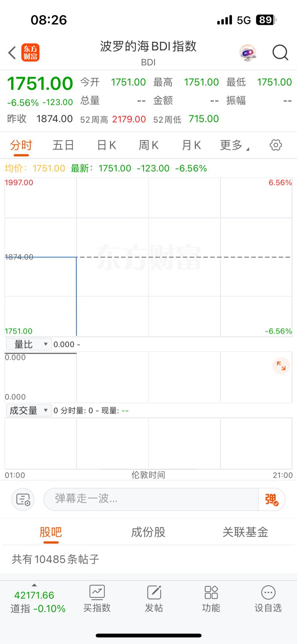Expand the 更多 chart period menu
Viewport: 297px width, 644px height.
tap(235, 145)
